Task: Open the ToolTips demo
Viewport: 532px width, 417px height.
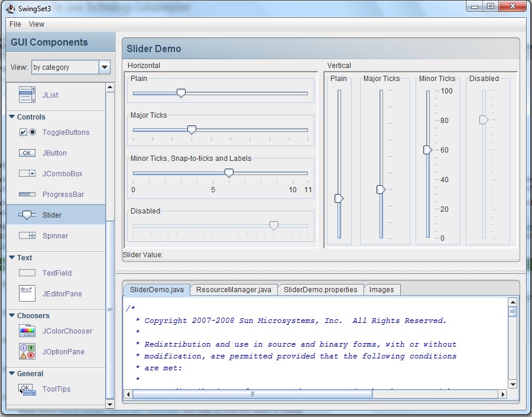Action: [56, 389]
